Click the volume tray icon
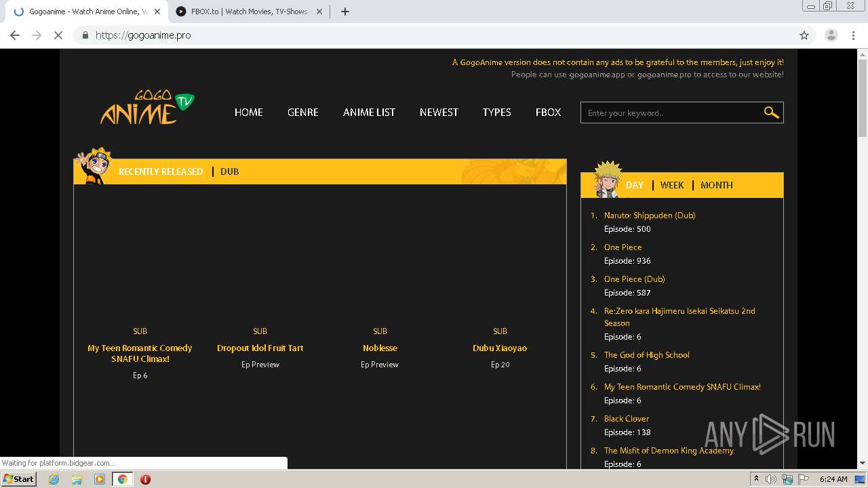The width and height of the screenshot is (868, 488). coord(771,479)
